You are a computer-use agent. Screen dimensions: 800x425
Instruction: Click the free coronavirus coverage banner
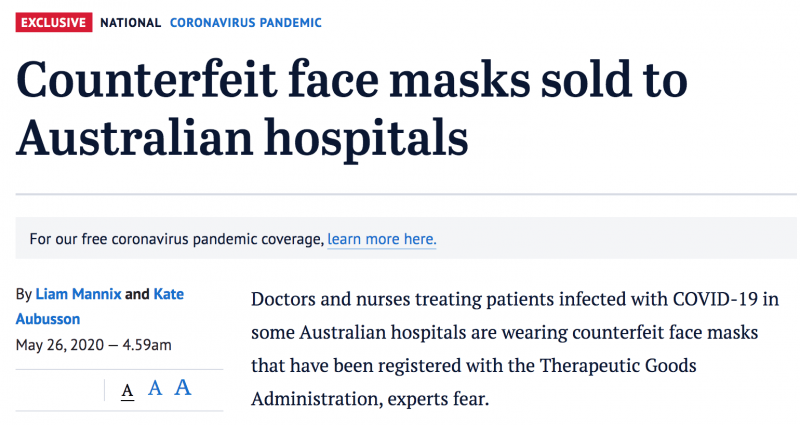(x=406, y=238)
